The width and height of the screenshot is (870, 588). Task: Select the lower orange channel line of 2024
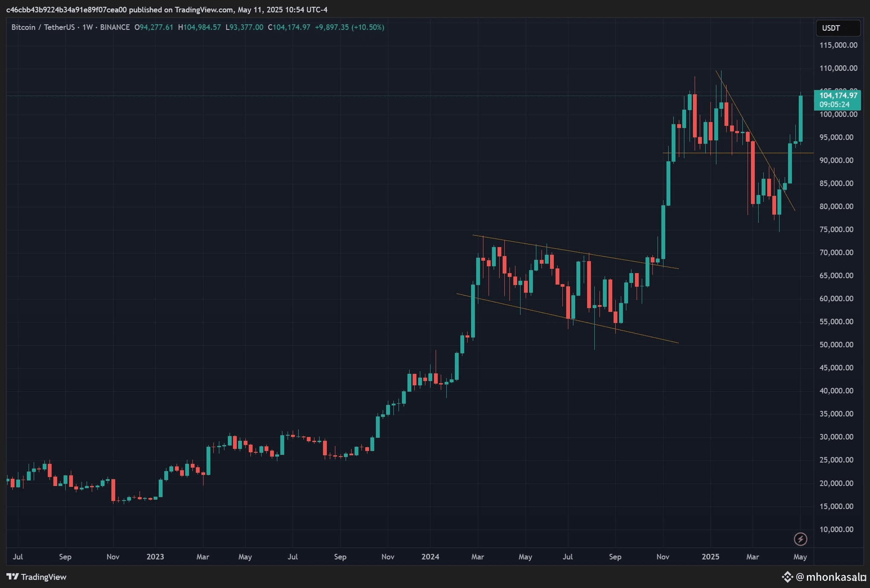(567, 318)
